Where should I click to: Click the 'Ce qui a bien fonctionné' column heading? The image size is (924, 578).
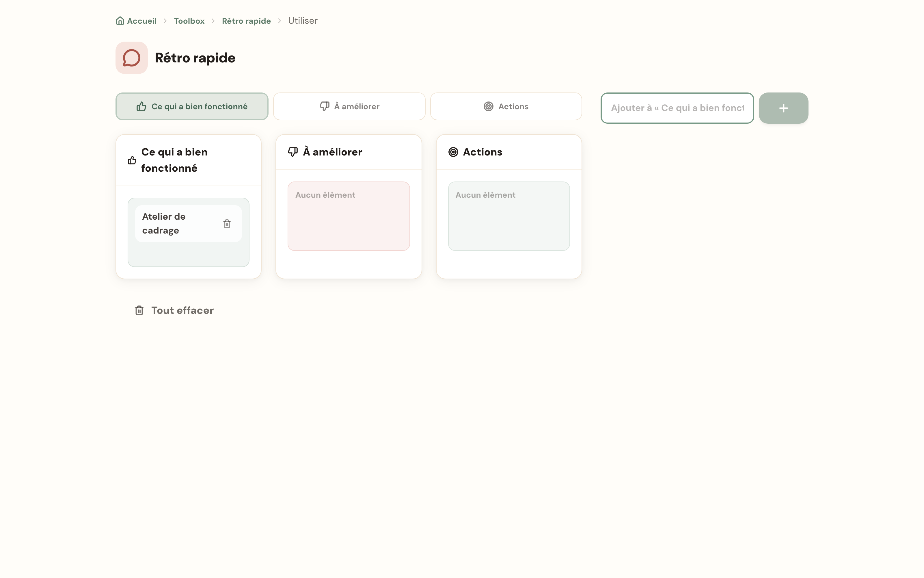point(174,160)
